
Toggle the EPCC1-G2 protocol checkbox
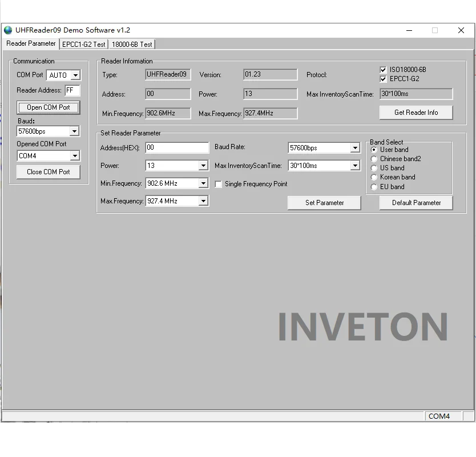(383, 79)
